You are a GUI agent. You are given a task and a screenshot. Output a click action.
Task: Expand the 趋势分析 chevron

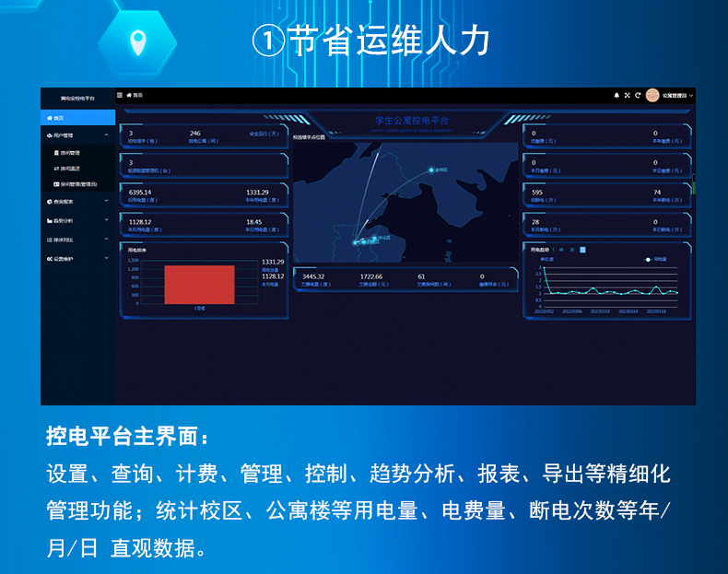click(106, 220)
